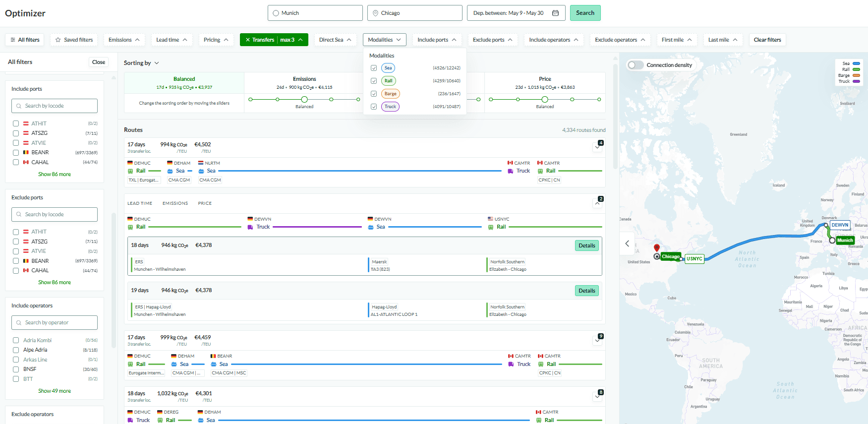Select the PRICE tab

coord(205,203)
